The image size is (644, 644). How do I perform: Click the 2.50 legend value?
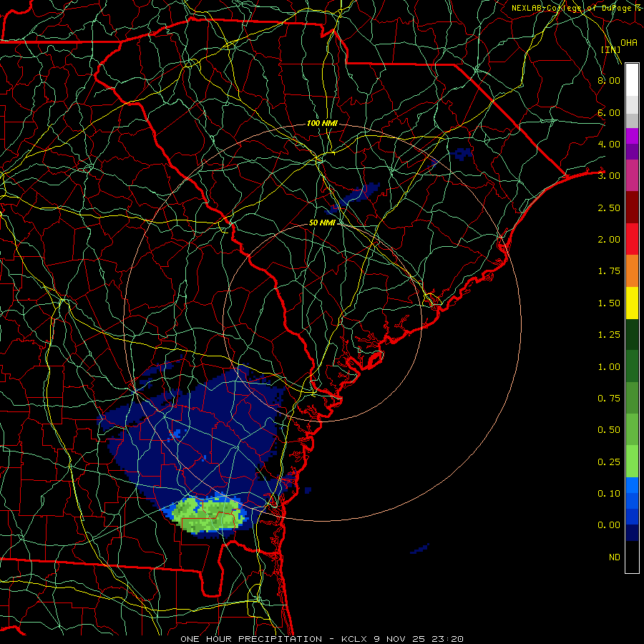click(609, 208)
